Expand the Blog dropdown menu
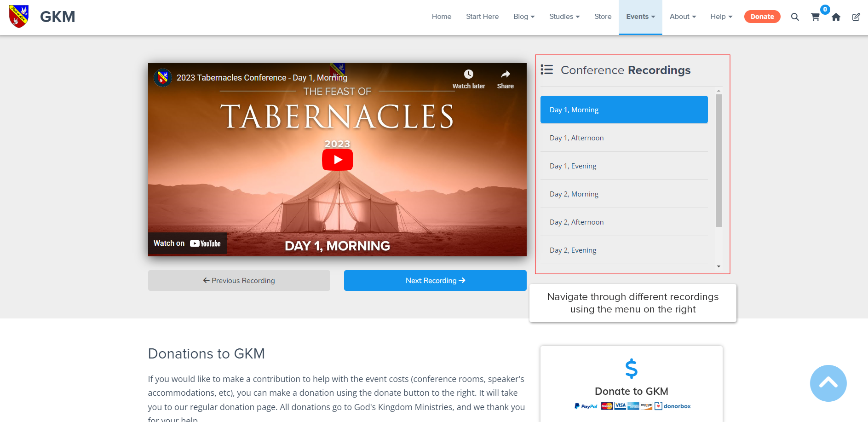This screenshot has height=422, width=868. pyautogui.click(x=524, y=17)
